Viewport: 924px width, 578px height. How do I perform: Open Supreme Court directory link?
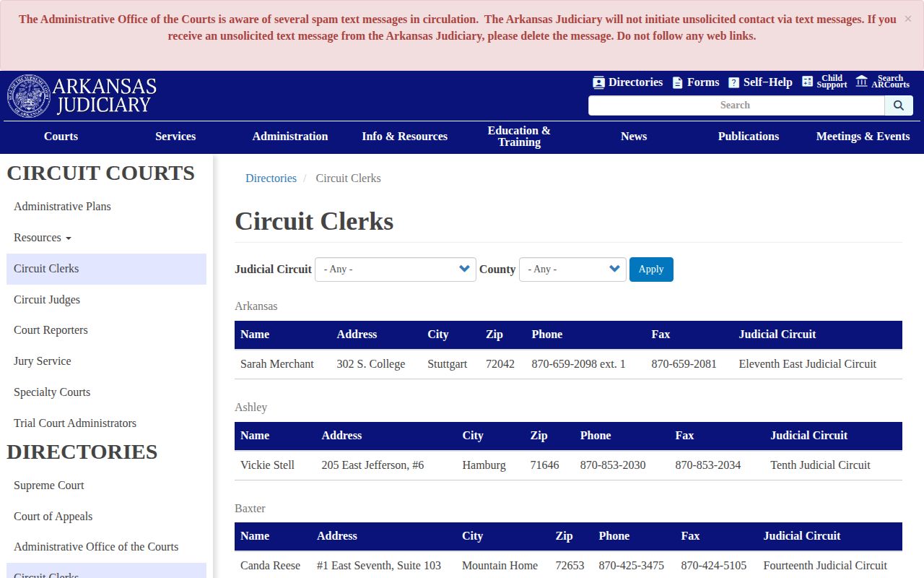click(x=106, y=486)
